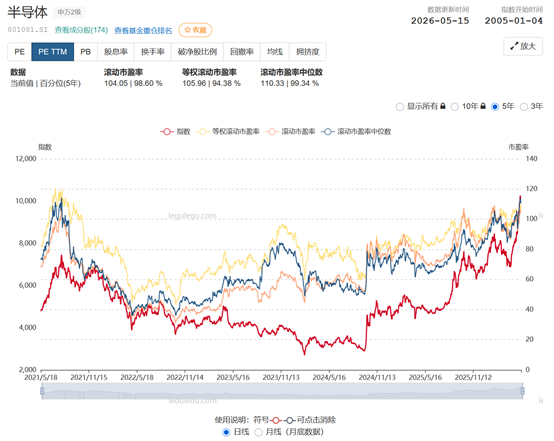
Task: Select 日线 daily radio button
Action: tap(226, 432)
